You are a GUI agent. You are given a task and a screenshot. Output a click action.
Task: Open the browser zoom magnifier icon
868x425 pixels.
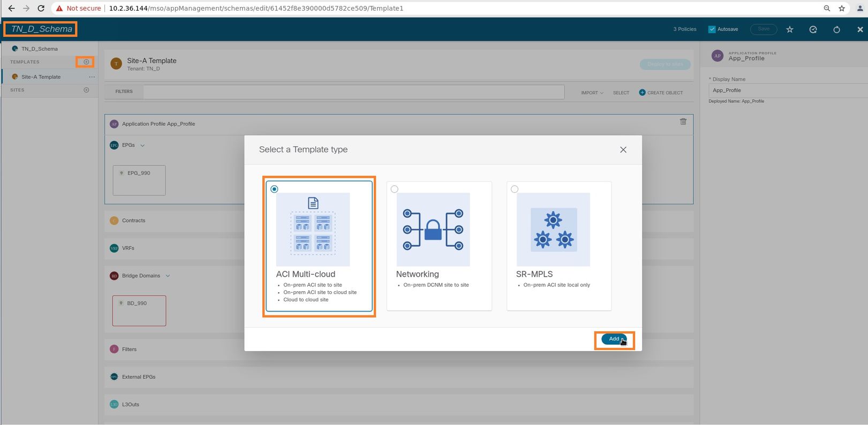827,9
